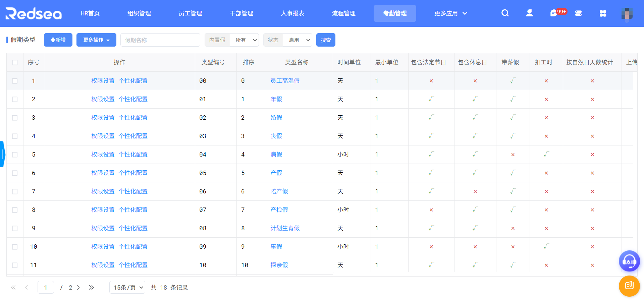The width and height of the screenshot is (644, 300).
Task: Click the search magnifier icon in header
Action: click(x=505, y=13)
